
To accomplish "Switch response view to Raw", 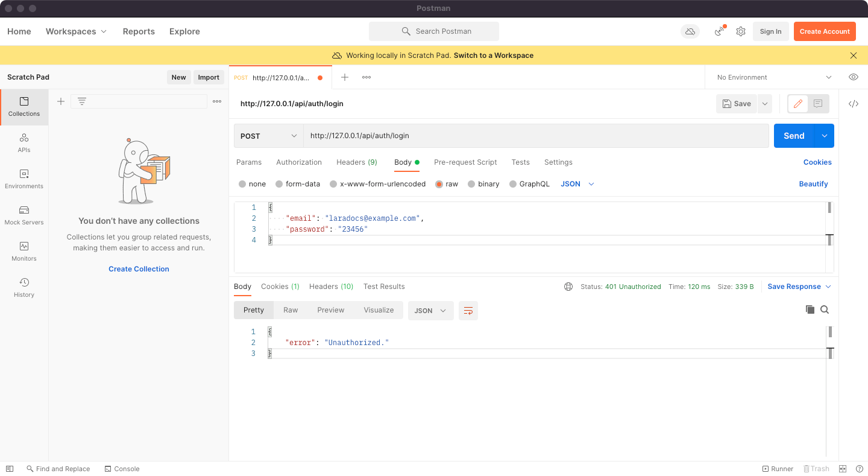I will click(x=291, y=310).
